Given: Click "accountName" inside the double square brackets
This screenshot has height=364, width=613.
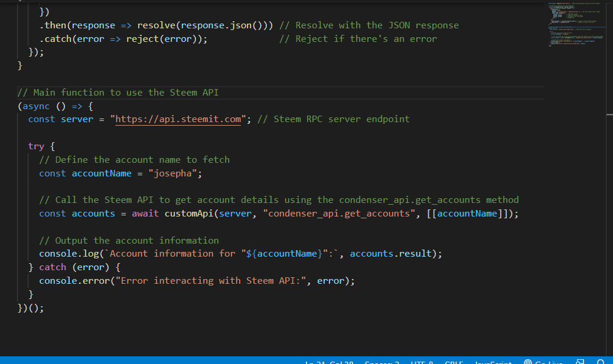Looking at the screenshot, I should coord(467,214).
